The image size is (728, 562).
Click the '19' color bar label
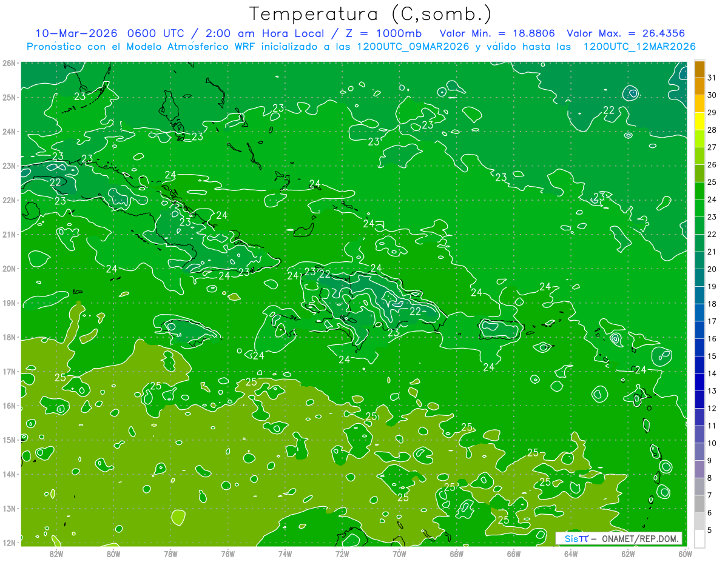pyautogui.click(x=712, y=287)
